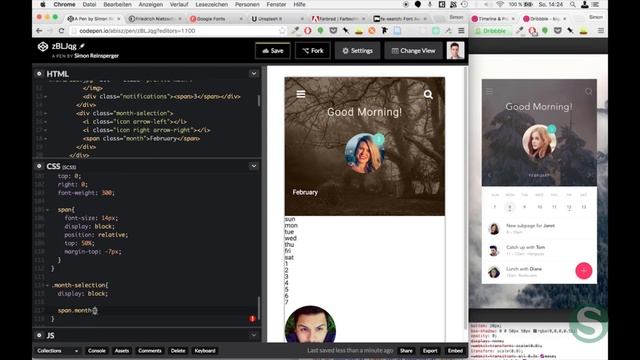Open Keyboard shortcuts

pyautogui.click(x=205, y=351)
